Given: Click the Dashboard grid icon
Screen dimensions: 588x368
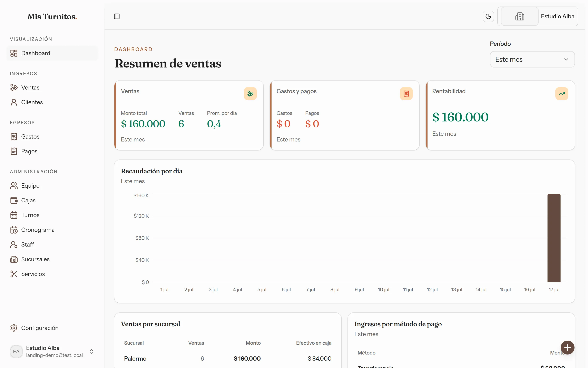Looking at the screenshot, I should (14, 53).
